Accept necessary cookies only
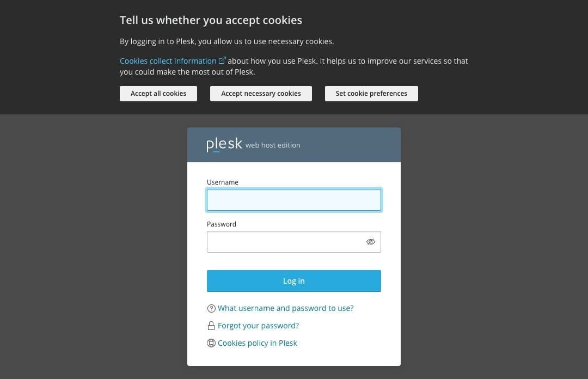588x379 pixels. [x=261, y=93]
